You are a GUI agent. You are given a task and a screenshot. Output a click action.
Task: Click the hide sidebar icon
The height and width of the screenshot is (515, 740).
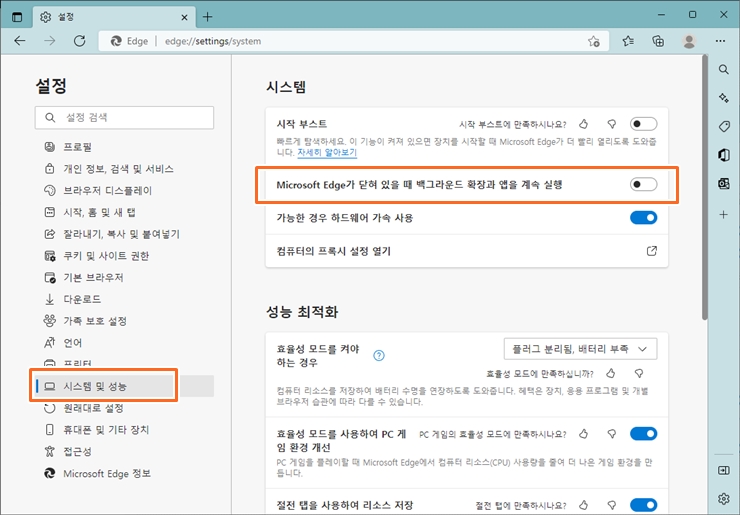click(723, 470)
